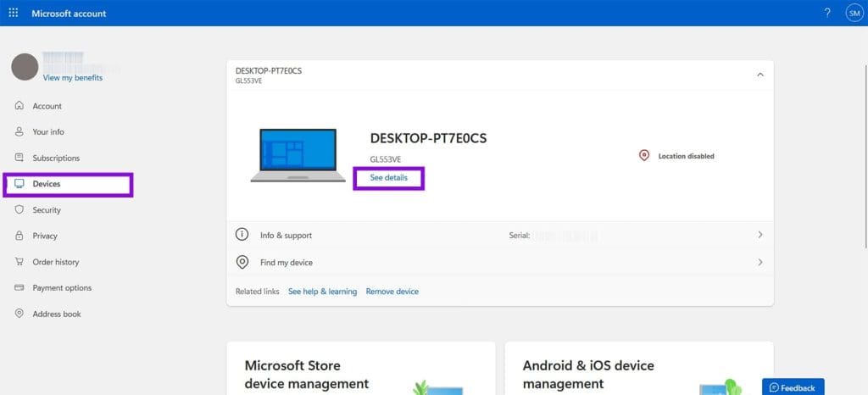Click Android & iOS device management heading
Screen dimensions: 868x395
point(588,375)
